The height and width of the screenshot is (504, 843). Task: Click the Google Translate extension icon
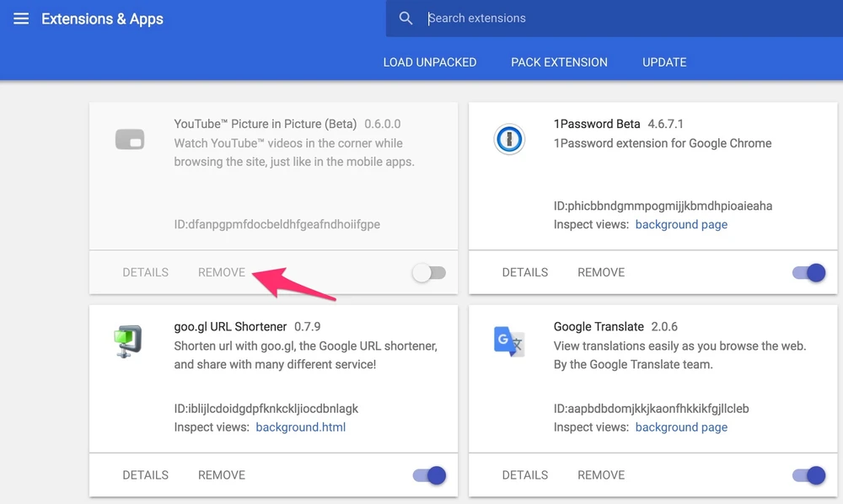(509, 341)
